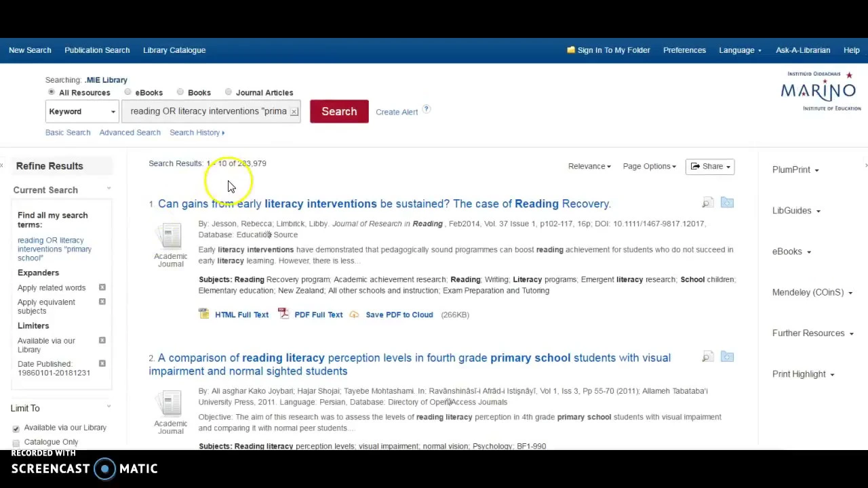Expand Search History
Screen dimensions: 868x488
pyautogui.click(x=197, y=133)
